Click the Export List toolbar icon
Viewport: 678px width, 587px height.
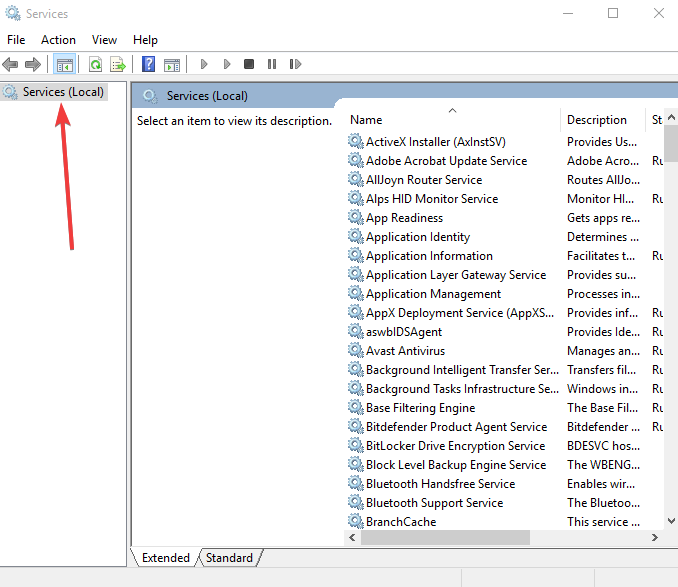[x=118, y=65]
